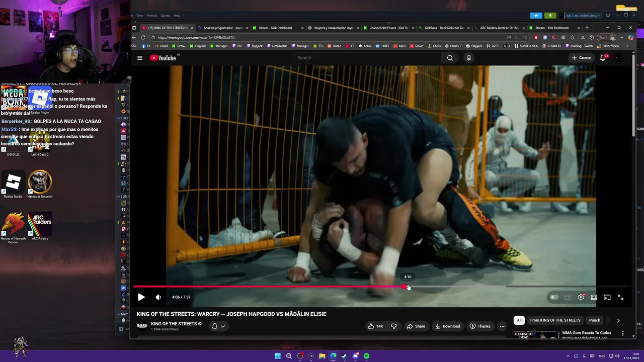The image size is (644, 362).
Task: Play the YouTube video
Action: (141, 297)
